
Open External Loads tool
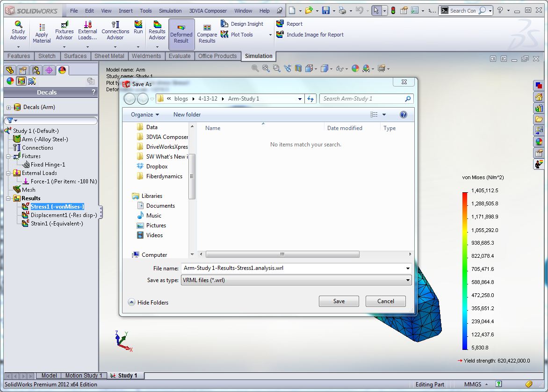pyautogui.click(x=87, y=30)
